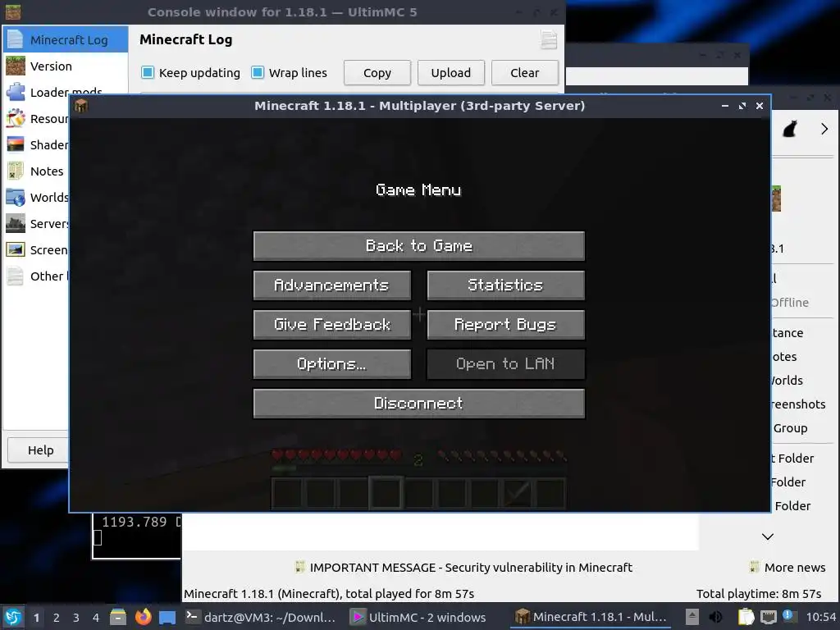Expand toolbar overflow chevron beside cat icon

pos(824,129)
